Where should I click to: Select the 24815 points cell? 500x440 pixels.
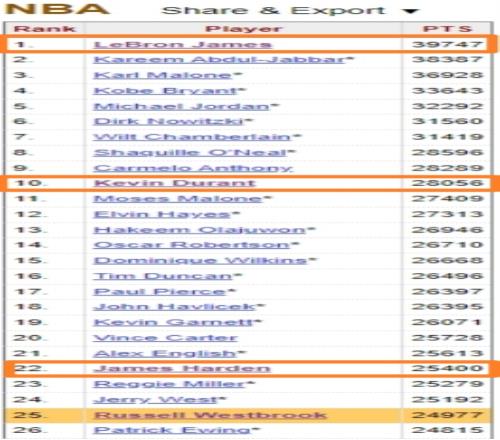point(447,430)
